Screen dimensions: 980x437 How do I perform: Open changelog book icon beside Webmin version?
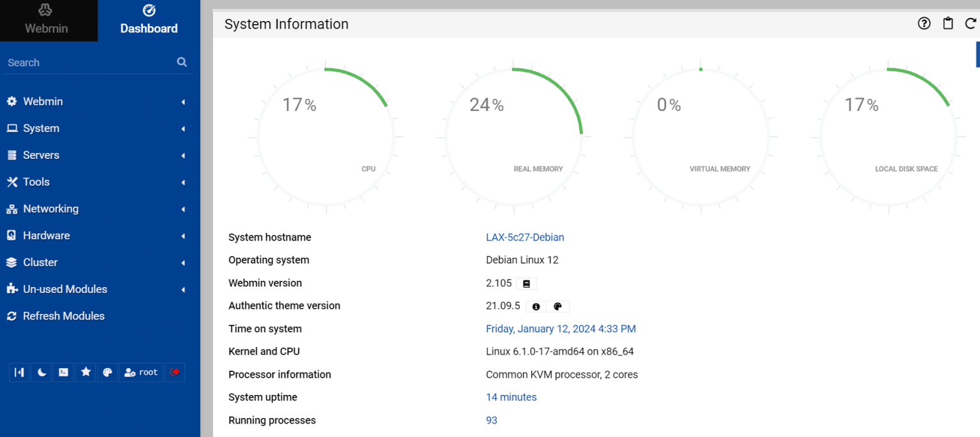tap(526, 283)
